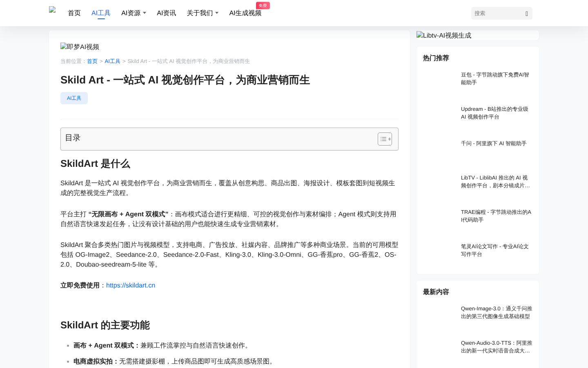Open TRAE编程 article link
This screenshot has width=588, height=368.
tap(496, 216)
